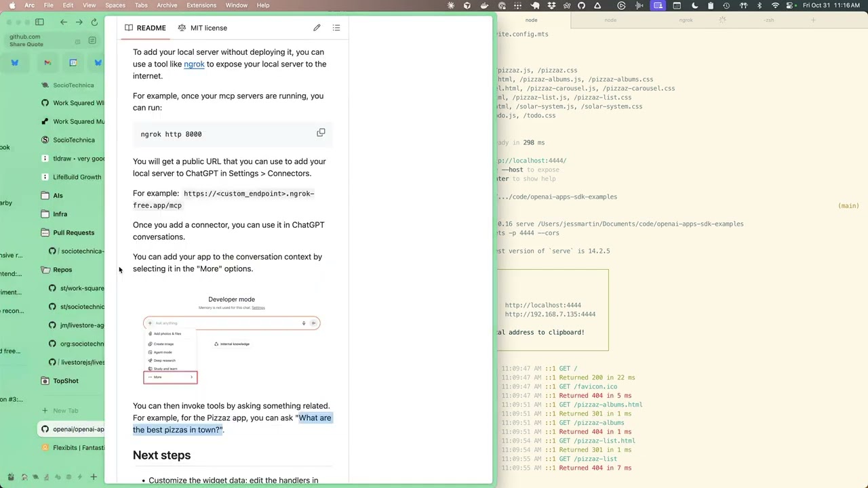Go back with the Arc back arrow
The height and width of the screenshot is (488, 868).
64,22
